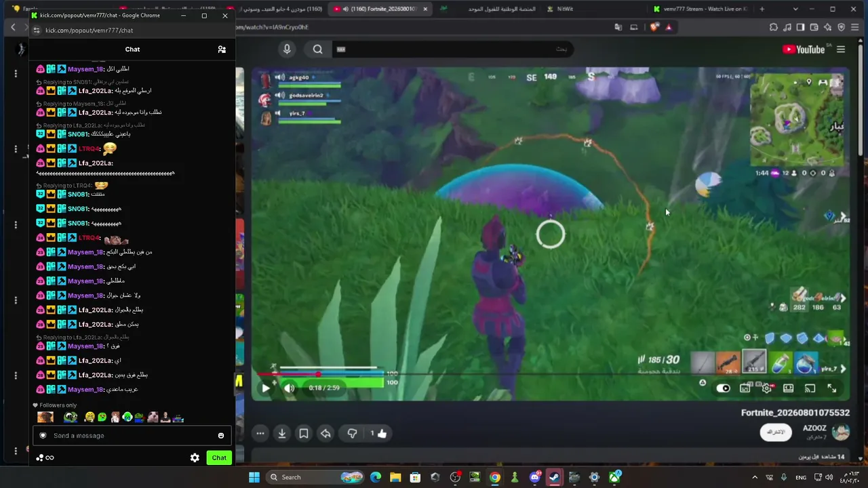
Task: Open subtitles in YouTube player
Action: point(745,388)
